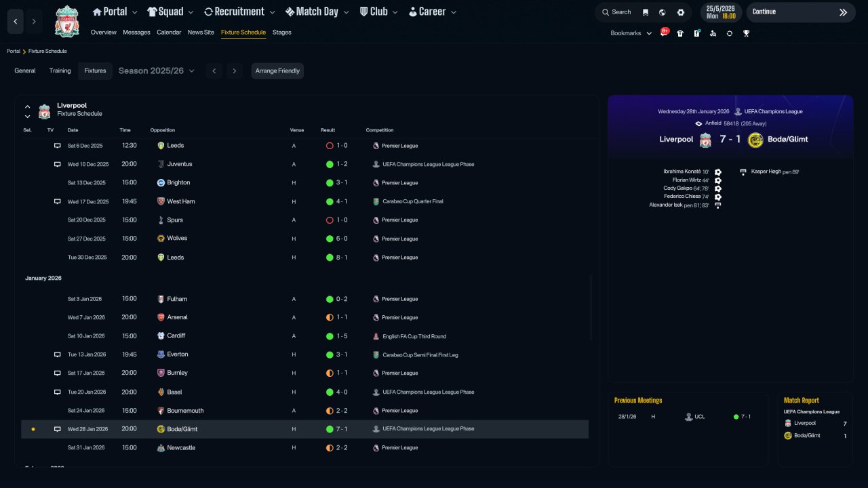868x488 pixels.
Task: Click the TV icon on the Everton row
Action: [58, 354]
